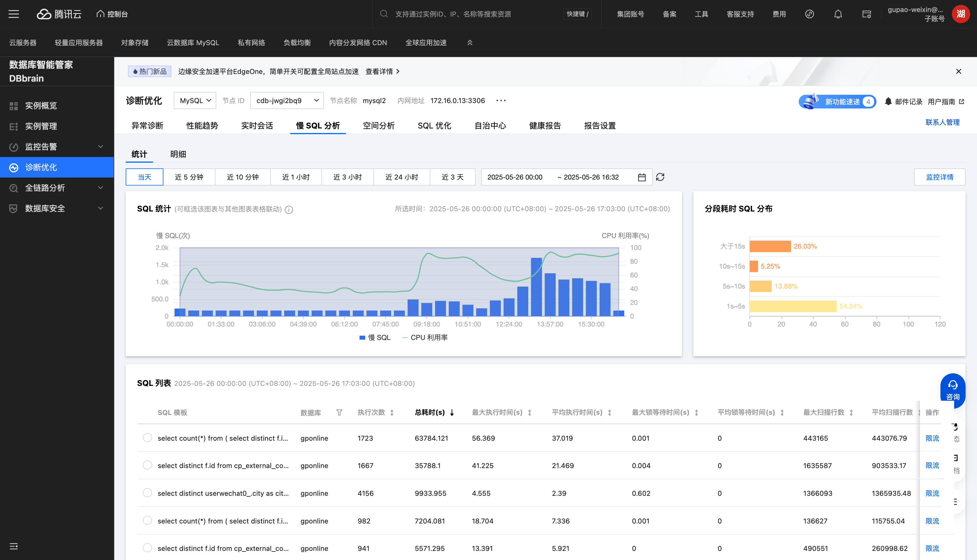Screen dimensions: 977x560
Task: Click the SQL statistics info icon
Action: tap(289, 210)
